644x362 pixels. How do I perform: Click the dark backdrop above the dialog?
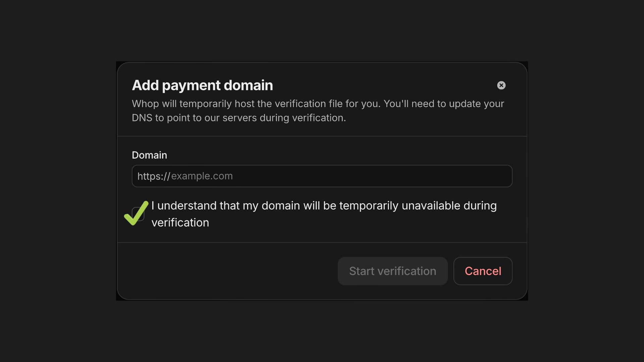[x=322, y=30]
